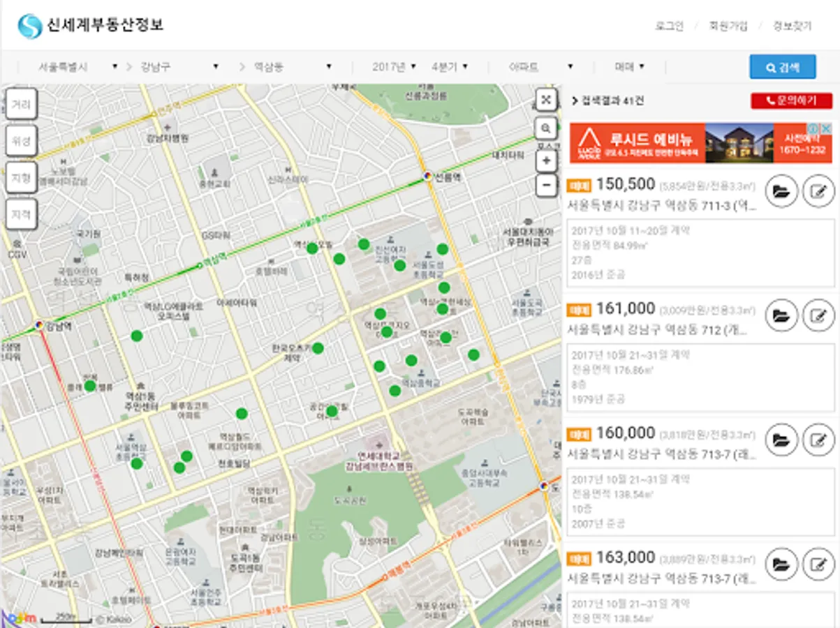The image size is (840, 628).
Task: Click edit icon for the 150,500 listing
Action: [818, 191]
